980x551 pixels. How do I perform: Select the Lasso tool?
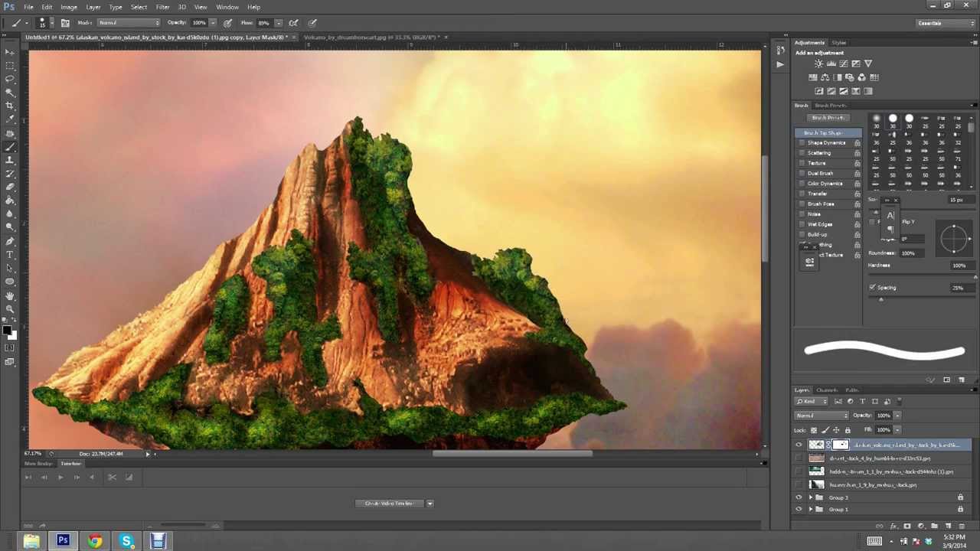click(10, 79)
